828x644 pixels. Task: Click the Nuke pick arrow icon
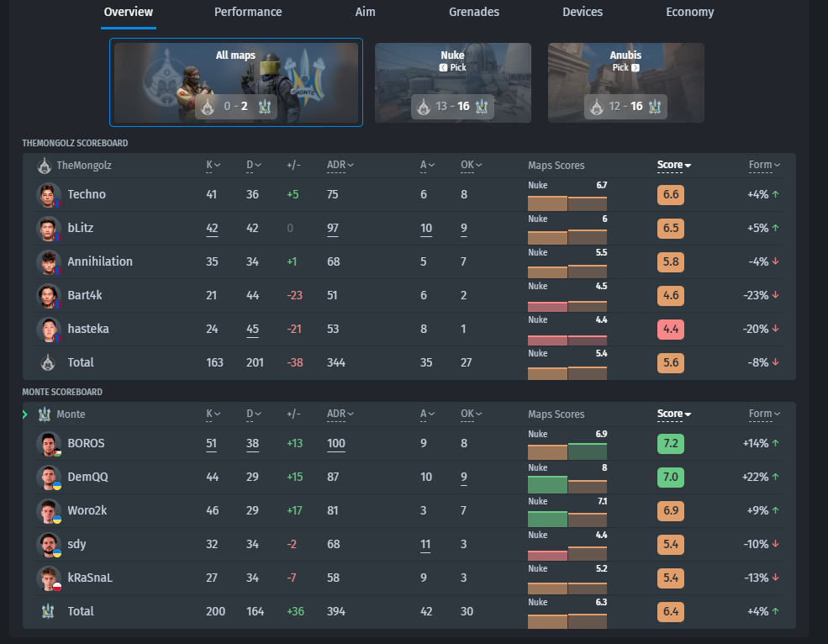pos(444,67)
